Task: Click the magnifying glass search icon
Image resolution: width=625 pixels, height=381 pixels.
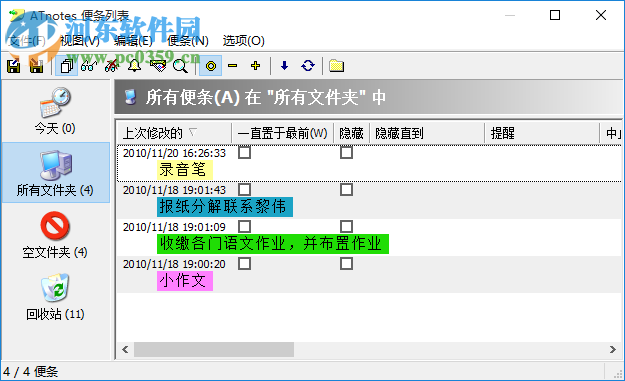Action: coord(180,66)
